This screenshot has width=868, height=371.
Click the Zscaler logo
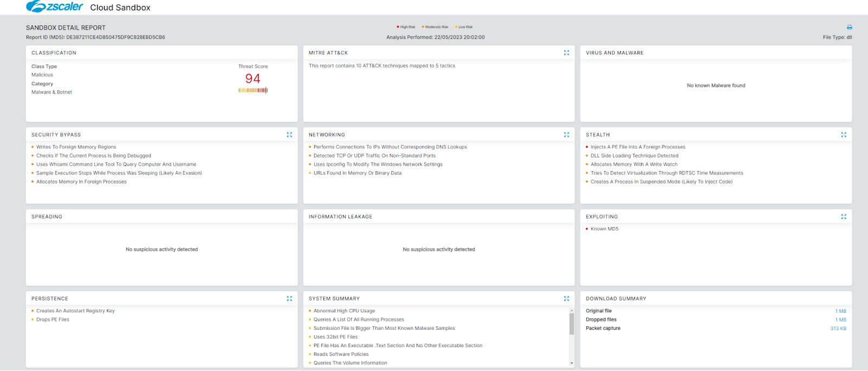click(x=55, y=7)
